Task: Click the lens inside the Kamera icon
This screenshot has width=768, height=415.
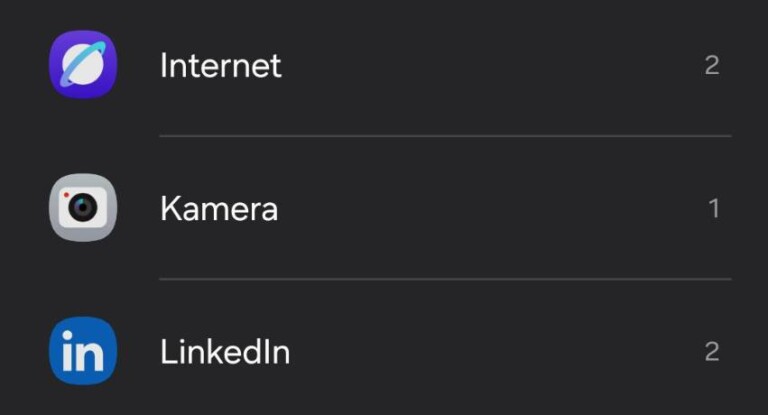Action: 84,208
